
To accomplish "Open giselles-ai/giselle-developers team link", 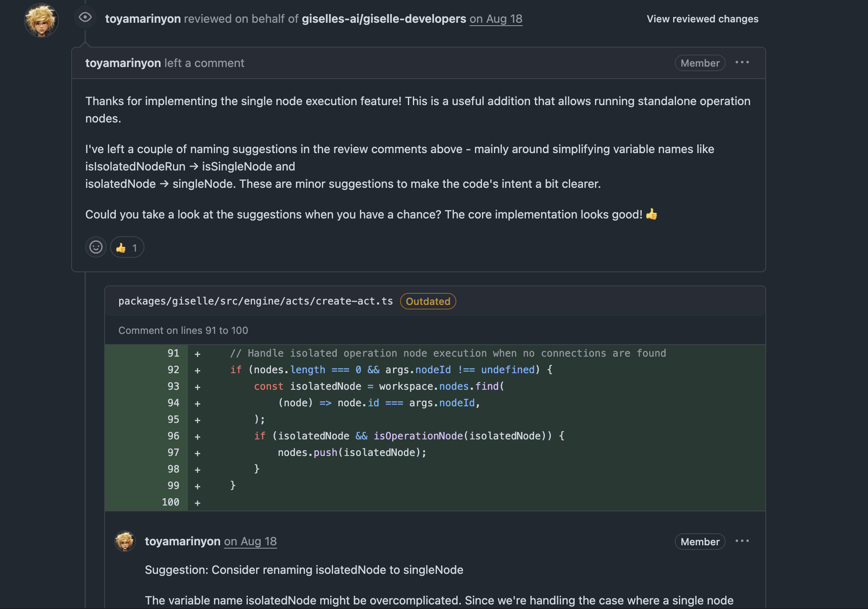I will 384,19.
